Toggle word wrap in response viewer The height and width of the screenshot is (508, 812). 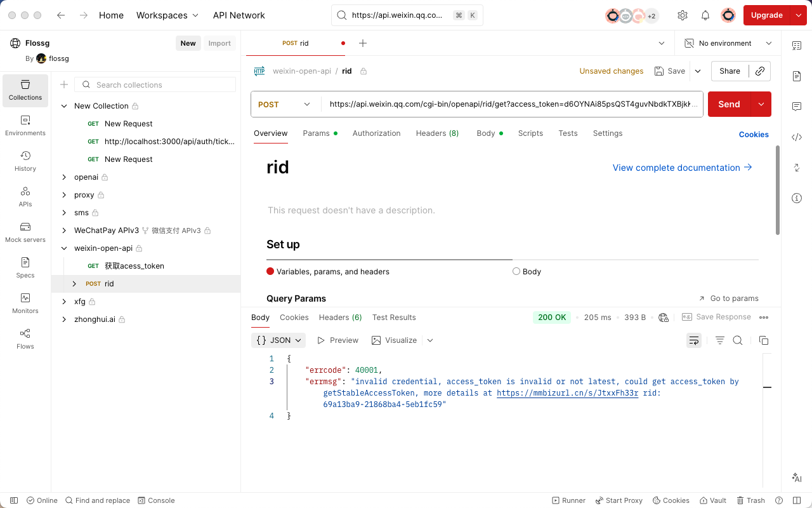point(694,340)
